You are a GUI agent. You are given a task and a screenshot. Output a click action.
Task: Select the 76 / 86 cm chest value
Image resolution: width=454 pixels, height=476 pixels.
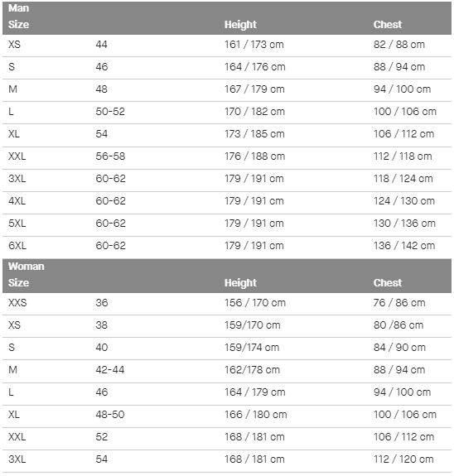coord(399,303)
